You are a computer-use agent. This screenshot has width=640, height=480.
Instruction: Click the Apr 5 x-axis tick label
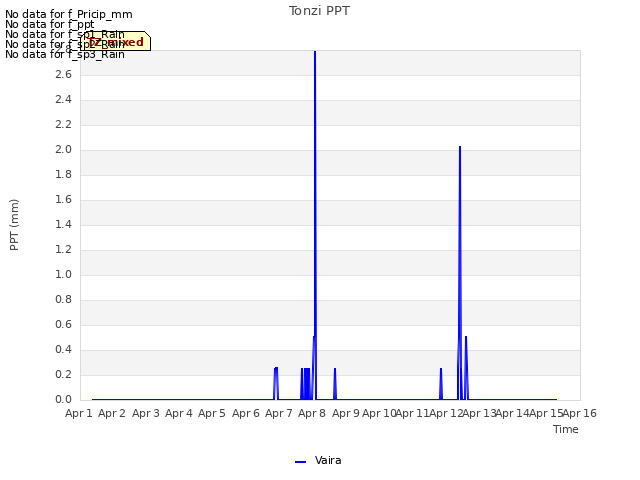tap(212, 413)
